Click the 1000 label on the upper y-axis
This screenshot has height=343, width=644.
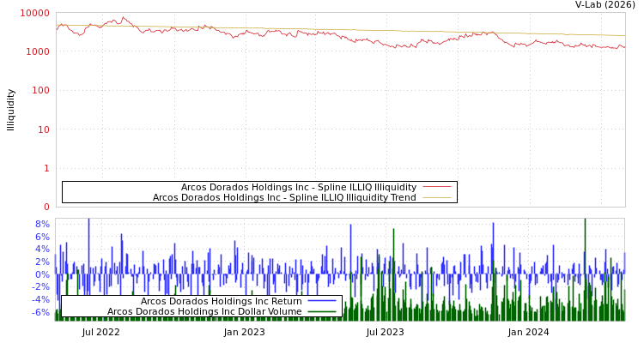38,51
